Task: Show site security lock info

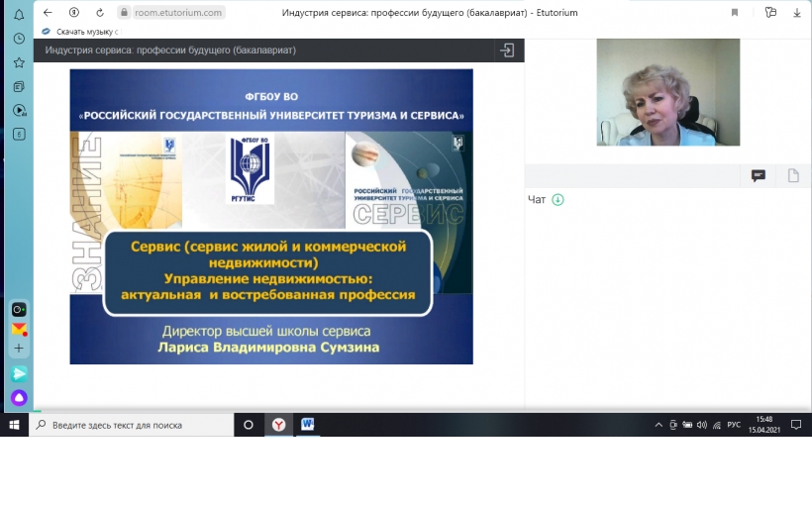Action: click(x=124, y=12)
